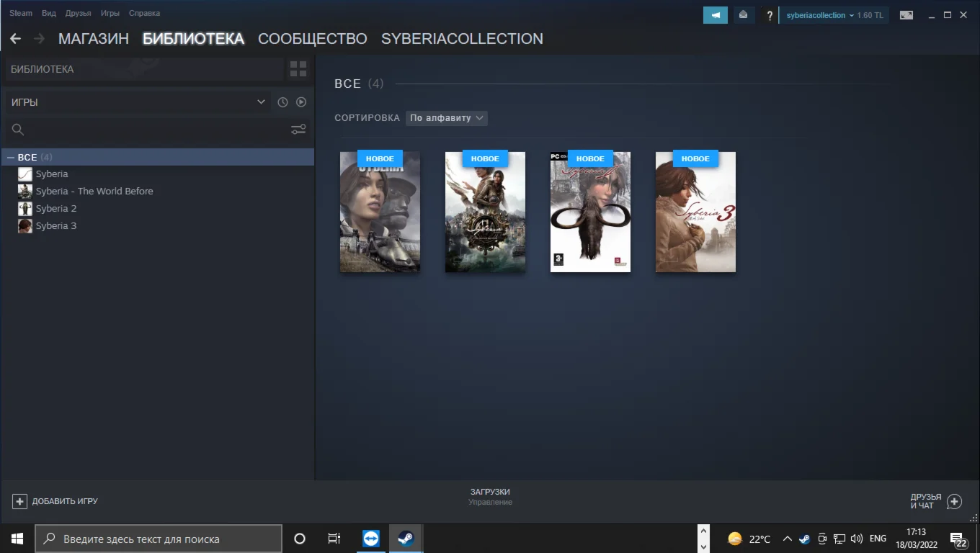Screen dimensions: 980x553
Task: Click the Steam help question mark
Action: tap(770, 15)
